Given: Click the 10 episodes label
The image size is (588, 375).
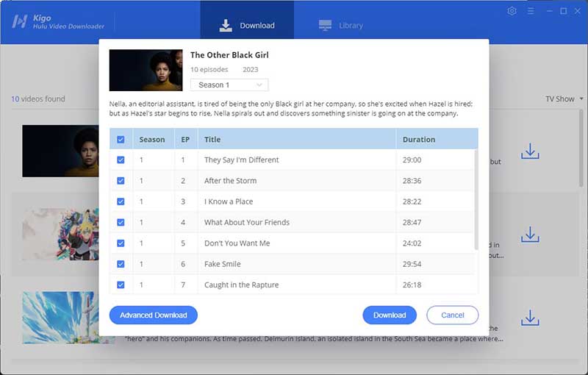Looking at the screenshot, I should 209,69.
